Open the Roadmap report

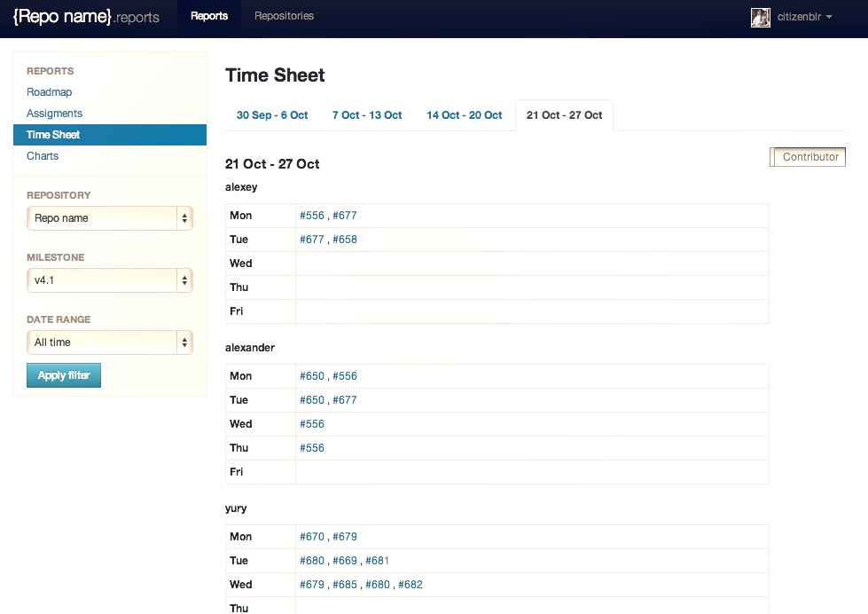coord(49,91)
